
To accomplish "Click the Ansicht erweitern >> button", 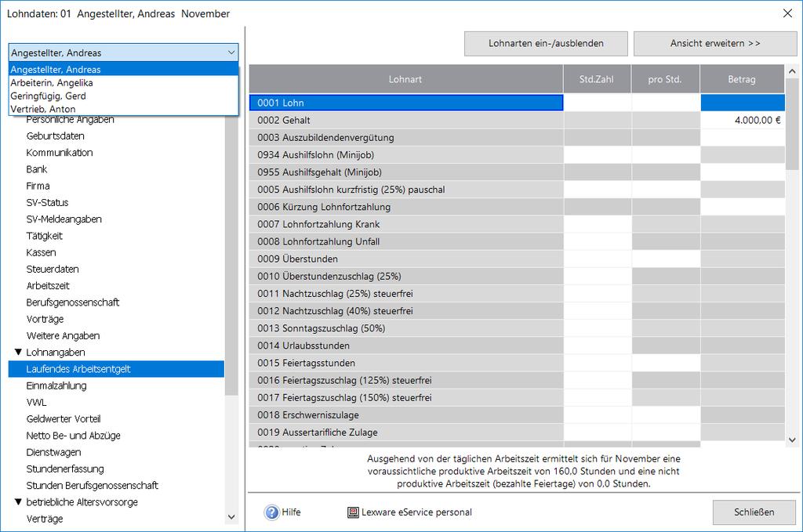I will tap(714, 44).
